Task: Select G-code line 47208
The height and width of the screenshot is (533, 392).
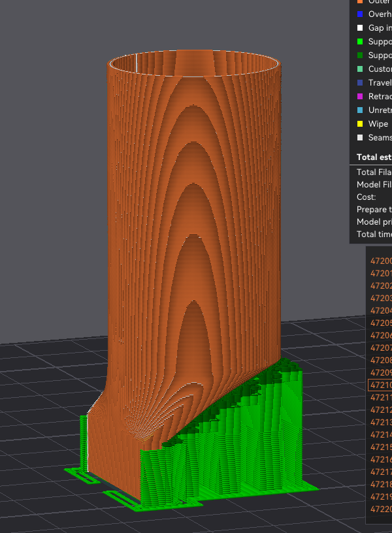Action: click(x=381, y=361)
